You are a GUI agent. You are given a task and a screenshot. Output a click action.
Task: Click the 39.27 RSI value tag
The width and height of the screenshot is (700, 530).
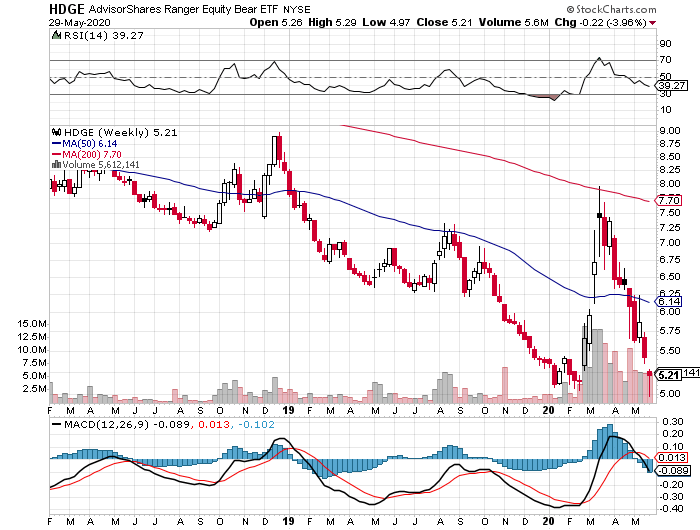click(x=671, y=86)
